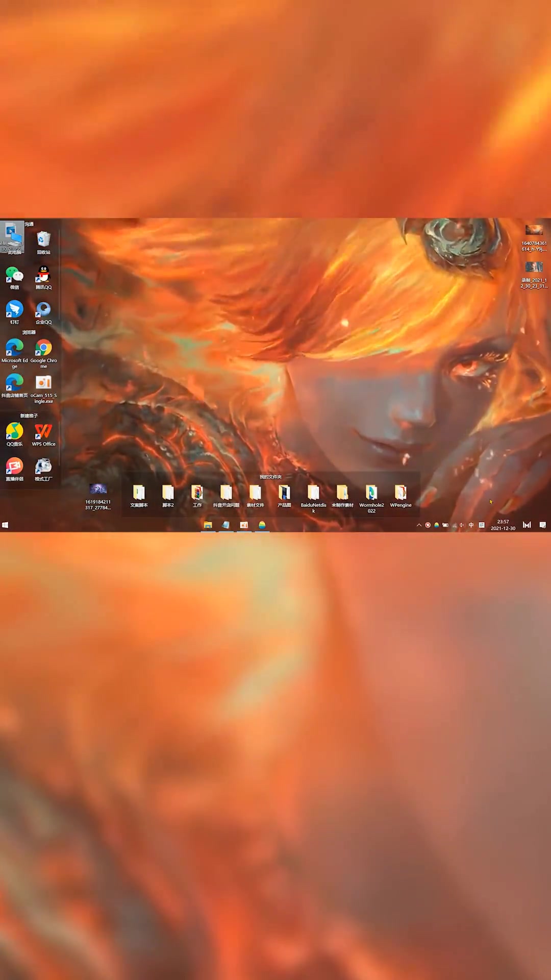The width and height of the screenshot is (551, 980).
Task: Click the 我的文件夹 group title
Action: pyautogui.click(x=270, y=477)
